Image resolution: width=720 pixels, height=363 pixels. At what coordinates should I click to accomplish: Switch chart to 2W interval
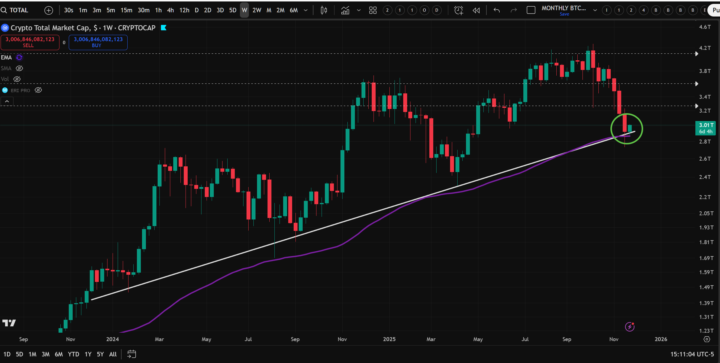(x=257, y=10)
